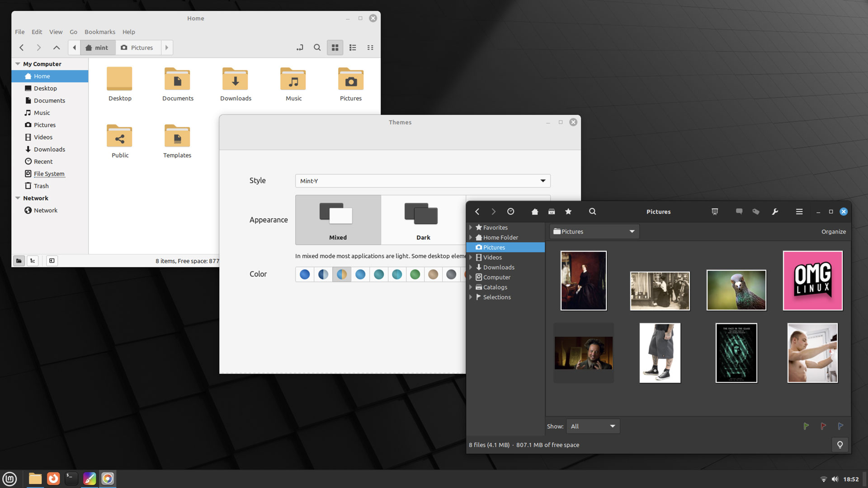Select the Mixed appearance mode
The image size is (868, 488).
tap(338, 220)
